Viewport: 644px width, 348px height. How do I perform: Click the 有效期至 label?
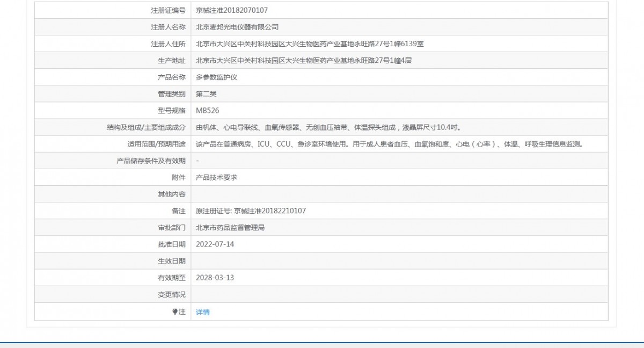click(x=172, y=278)
